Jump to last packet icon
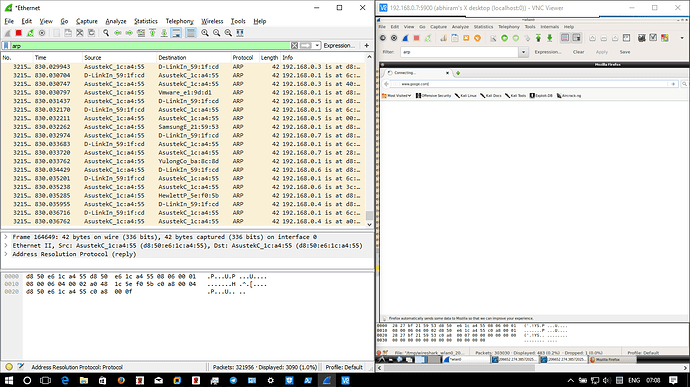 point(164,33)
